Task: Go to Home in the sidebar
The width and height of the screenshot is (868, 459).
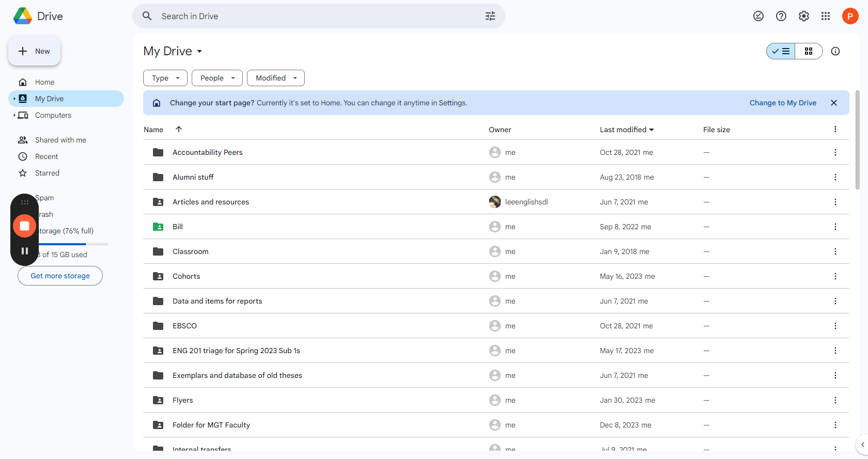Action: click(x=66, y=82)
